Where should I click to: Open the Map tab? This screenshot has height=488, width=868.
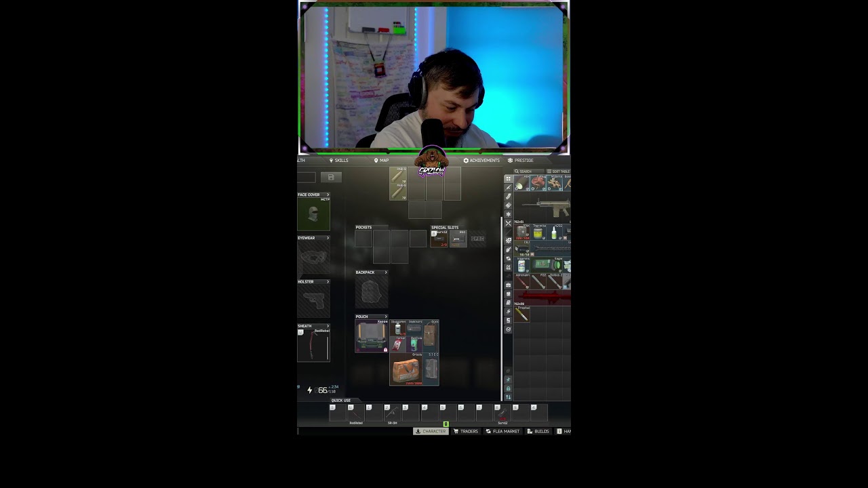point(381,161)
